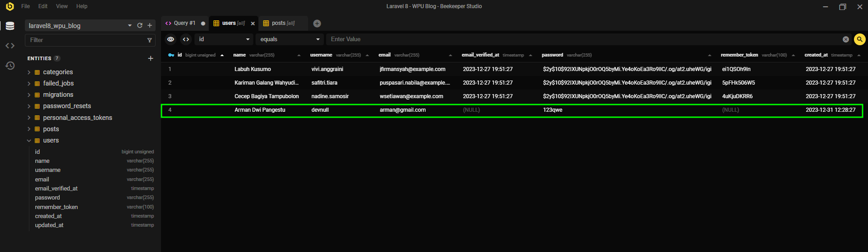Toggle raw filter code mode button
The image size is (868, 252).
186,39
